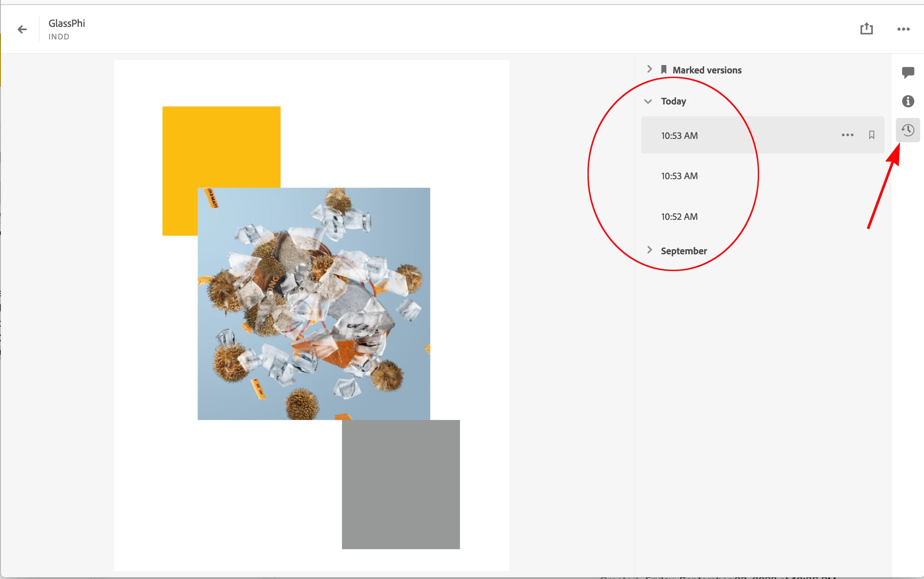
Task: Toggle the version history panel icon
Action: 908,130
